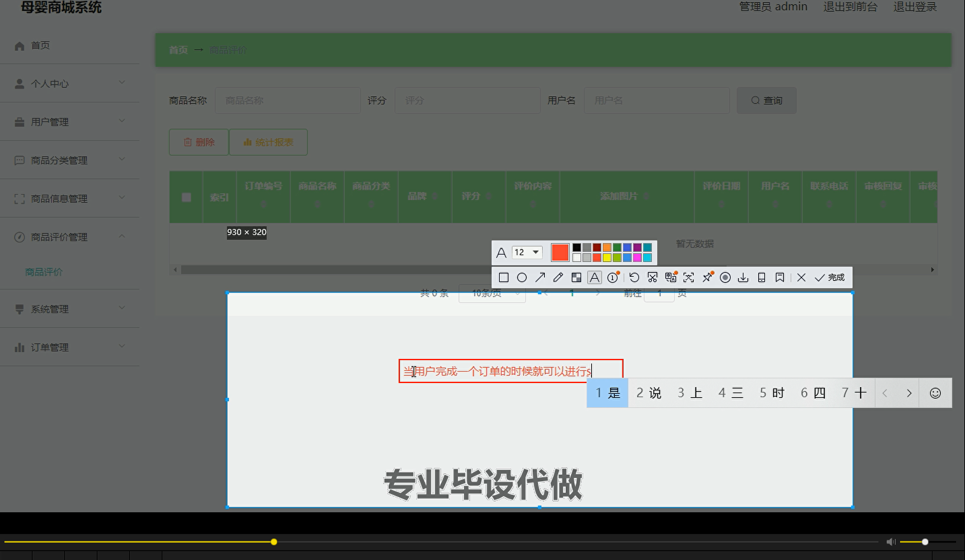Select the ellipse drawing tool
The height and width of the screenshot is (560, 965).
[x=522, y=277]
